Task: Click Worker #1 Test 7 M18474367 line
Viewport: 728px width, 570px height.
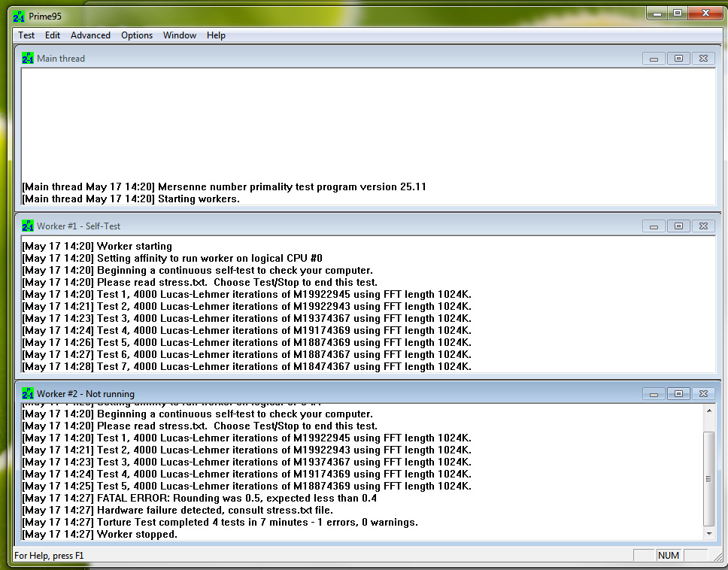Action: click(247, 367)
